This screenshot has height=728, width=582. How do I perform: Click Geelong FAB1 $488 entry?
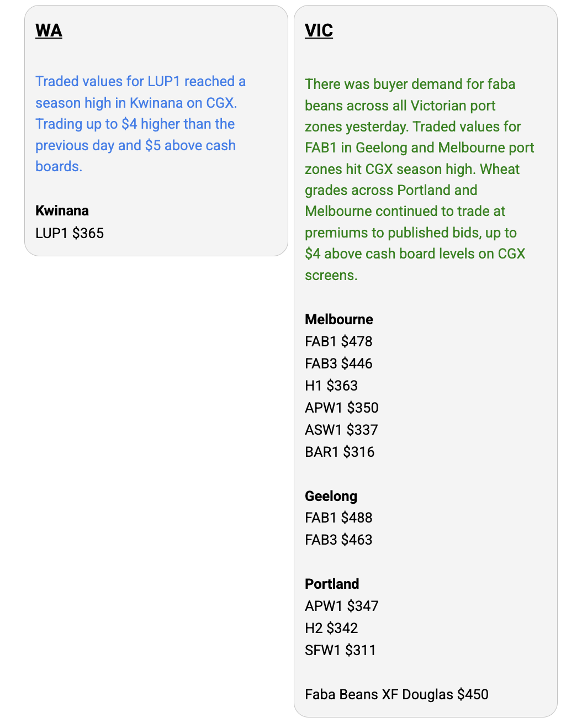tap(338, 518)
